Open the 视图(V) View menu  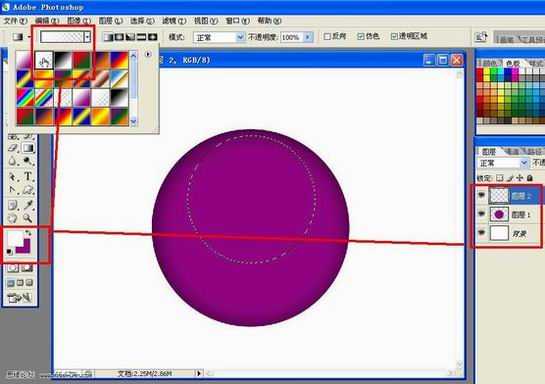tap(206, 21)
